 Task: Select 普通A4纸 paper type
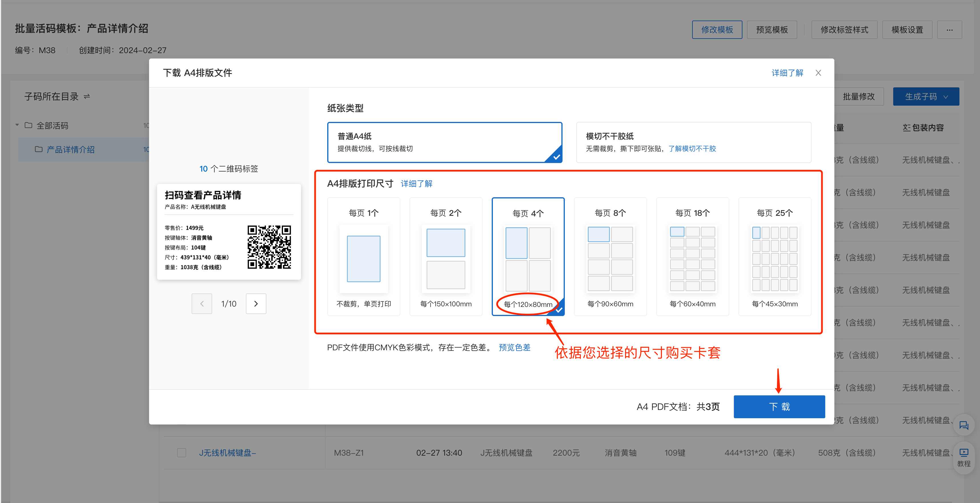click(444, 142)
